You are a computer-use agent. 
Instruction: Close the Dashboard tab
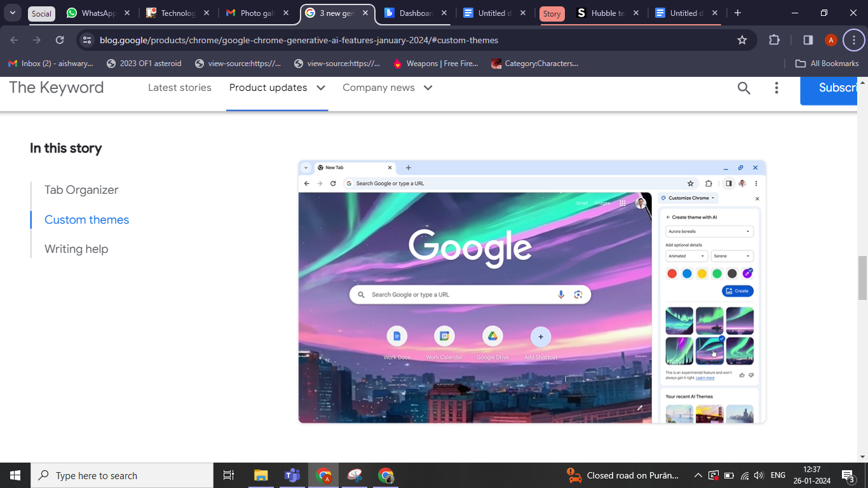coord(444,13)
